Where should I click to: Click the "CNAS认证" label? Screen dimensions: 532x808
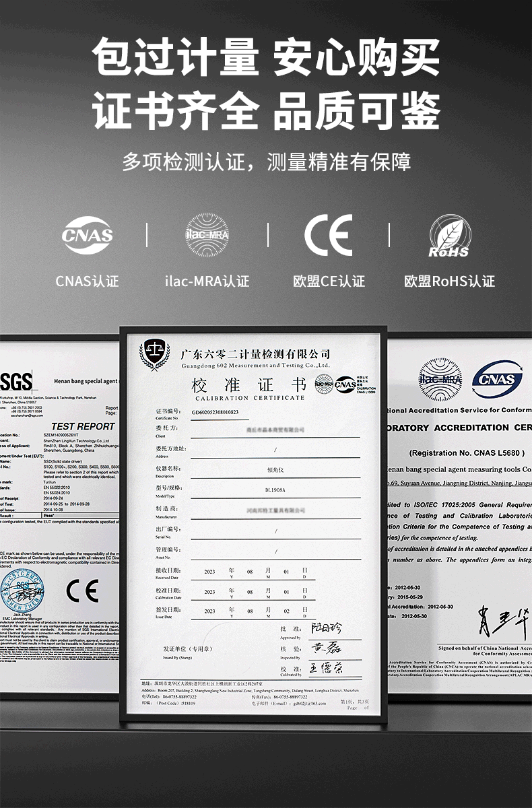click(87, 281)
